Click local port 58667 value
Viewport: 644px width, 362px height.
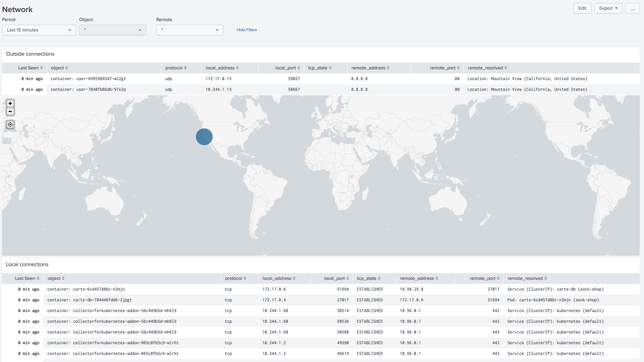294,89
